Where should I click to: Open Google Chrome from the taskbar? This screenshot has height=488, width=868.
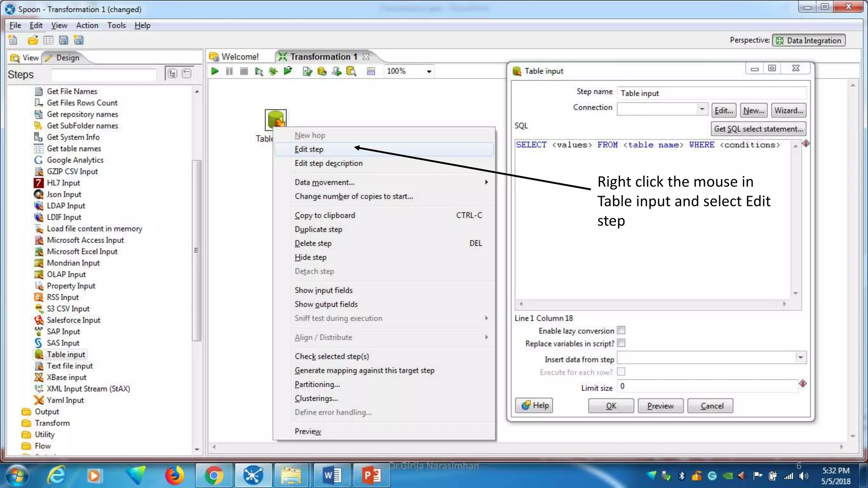click(214, 475)
